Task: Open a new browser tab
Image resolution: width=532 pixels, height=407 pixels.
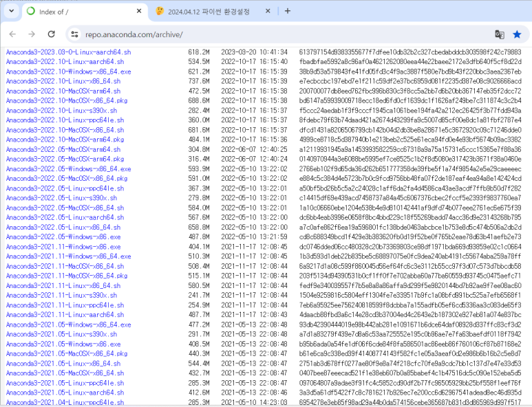Action: 288,11
